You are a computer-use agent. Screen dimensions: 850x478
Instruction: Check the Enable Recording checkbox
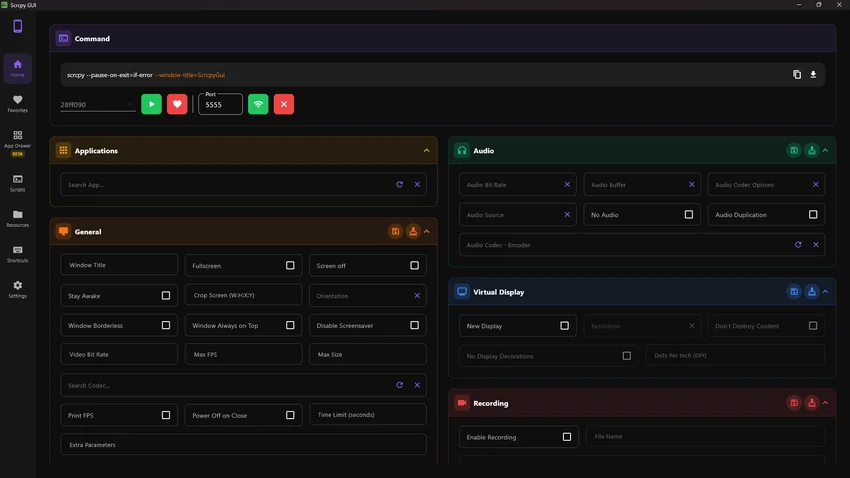tap(566, 437)
